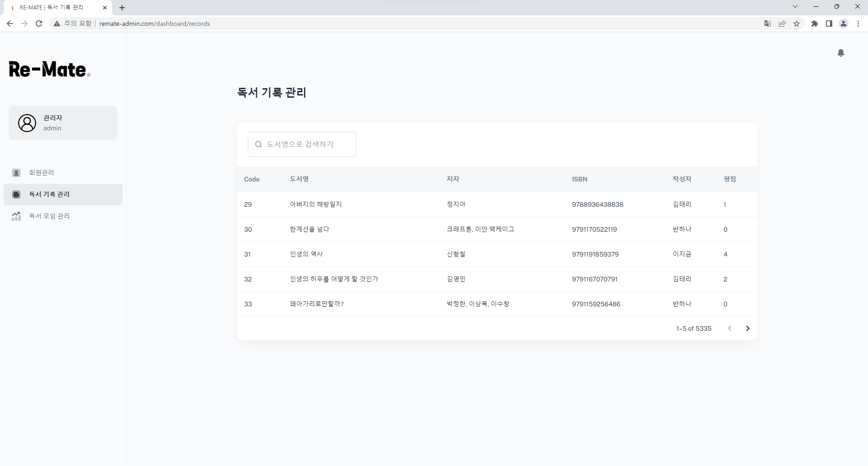Open the tab search dropdown arrow
Viewport: 868px width, 466px height.
pos(795,6)
